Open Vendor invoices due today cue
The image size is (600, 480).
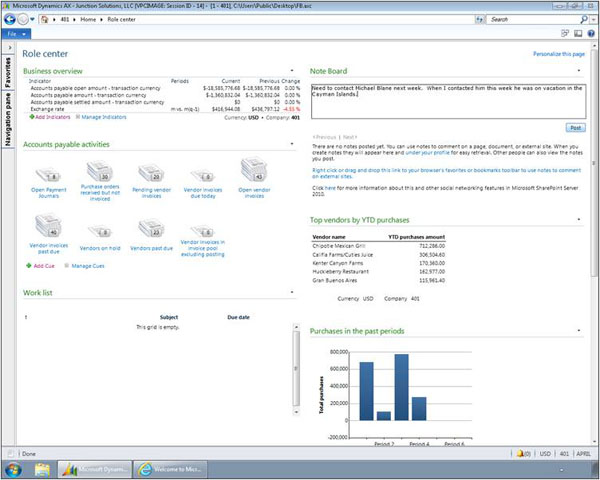203,184
